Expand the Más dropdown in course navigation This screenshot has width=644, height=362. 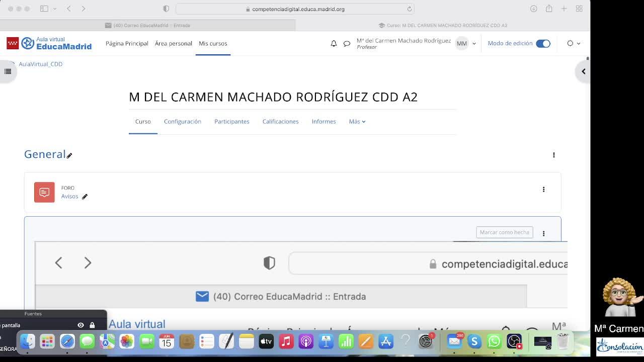(x=357, y=122)
